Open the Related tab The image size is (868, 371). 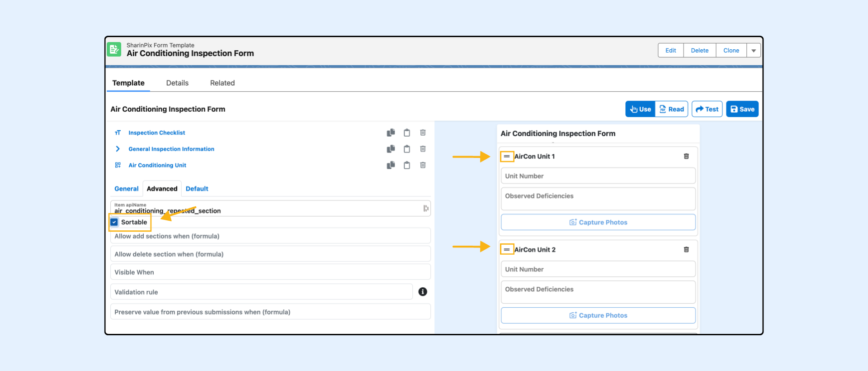[222, 83]
